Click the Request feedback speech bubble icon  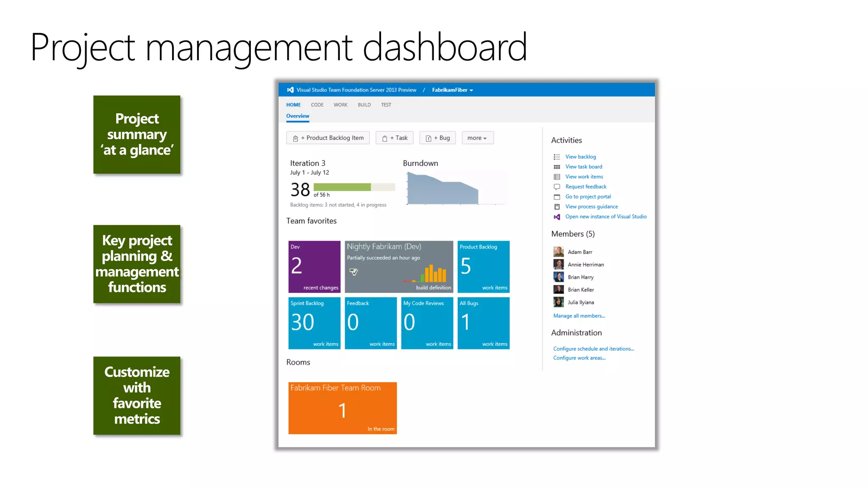(x=557, y=187)
